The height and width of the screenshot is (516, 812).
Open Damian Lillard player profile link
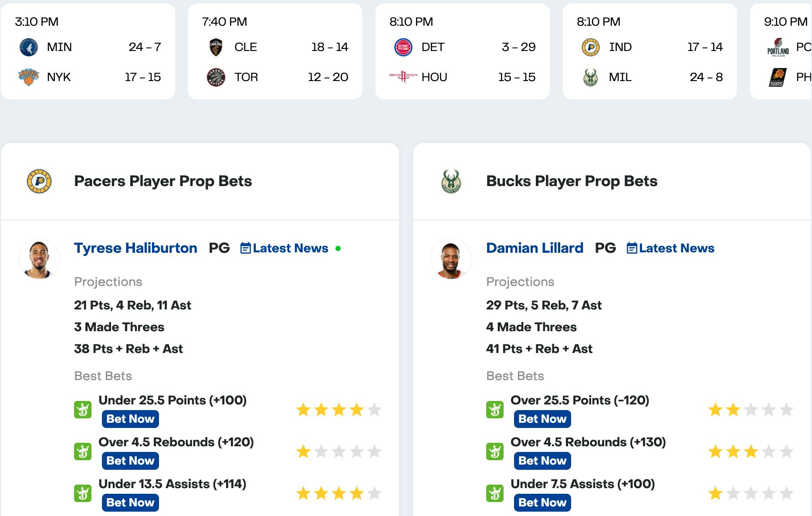[535, 248]
